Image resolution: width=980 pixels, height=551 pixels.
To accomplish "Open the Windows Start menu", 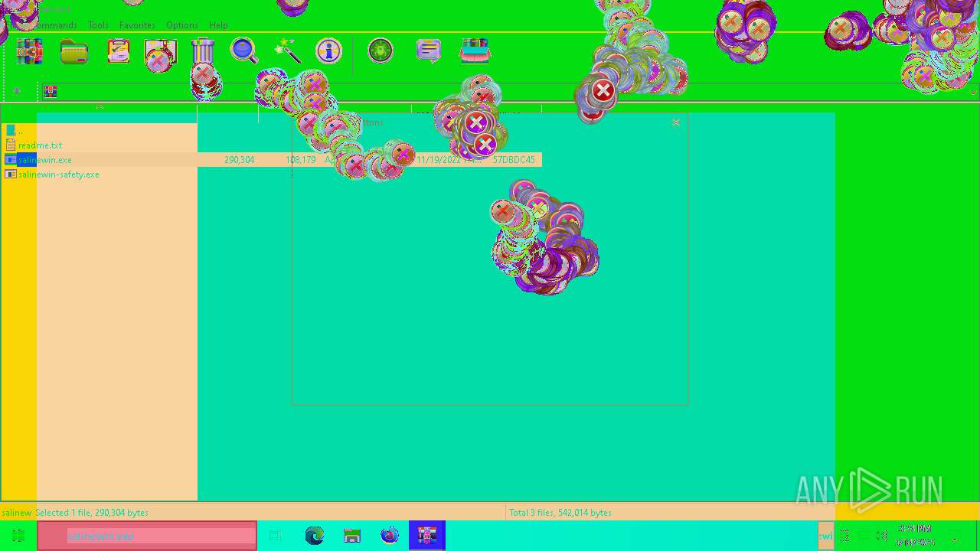I will tap(18, 536).
